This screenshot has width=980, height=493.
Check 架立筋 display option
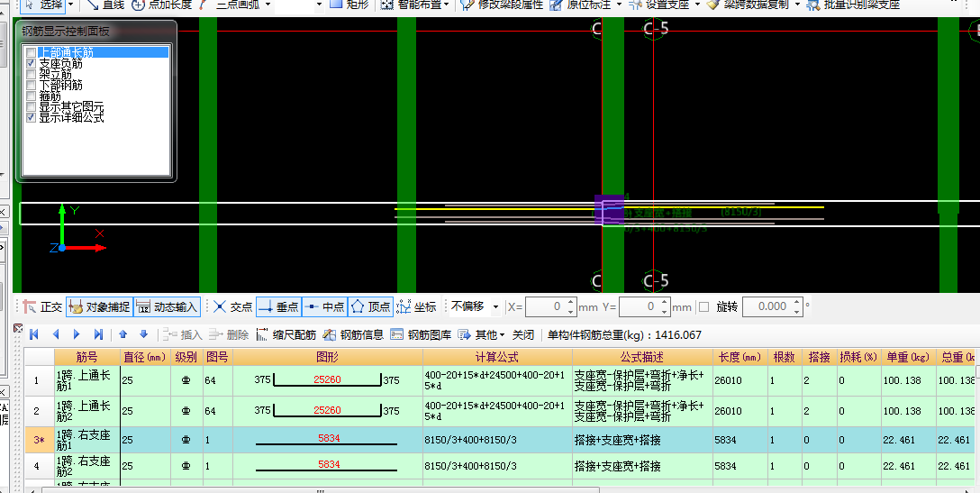[31, 75]
